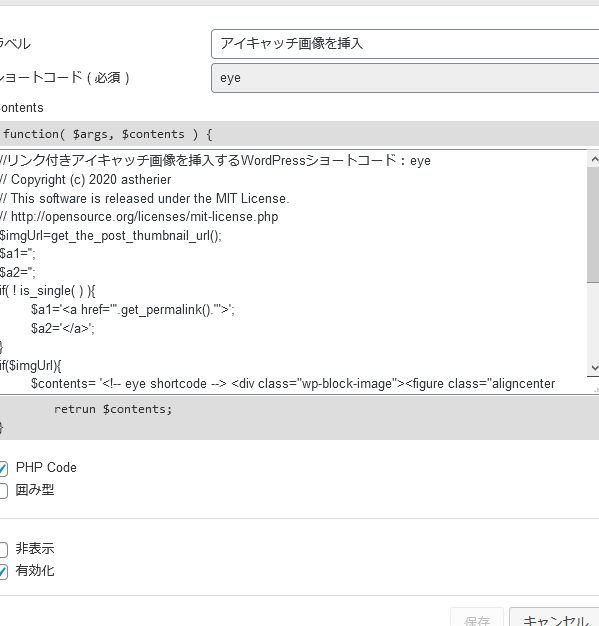This screenshot has height=626, width=599.
Task: Click the Copyright (c) 2020 astherier line
Action: tap(85, 180)
